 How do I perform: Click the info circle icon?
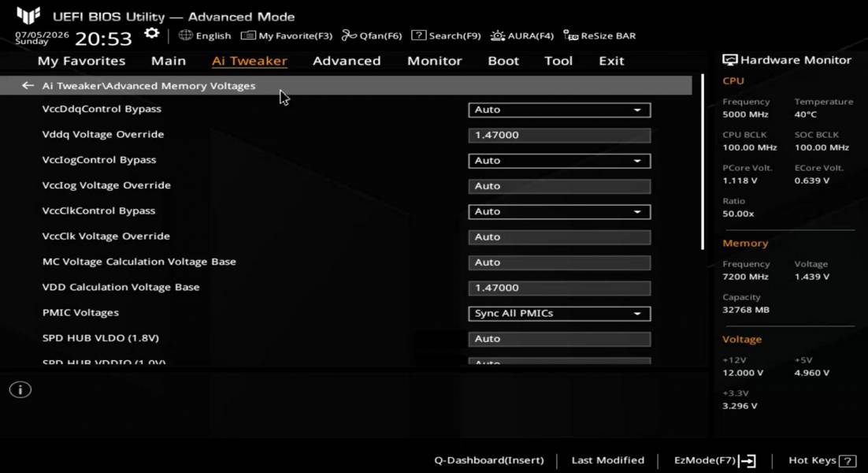[x=20, y=390]
